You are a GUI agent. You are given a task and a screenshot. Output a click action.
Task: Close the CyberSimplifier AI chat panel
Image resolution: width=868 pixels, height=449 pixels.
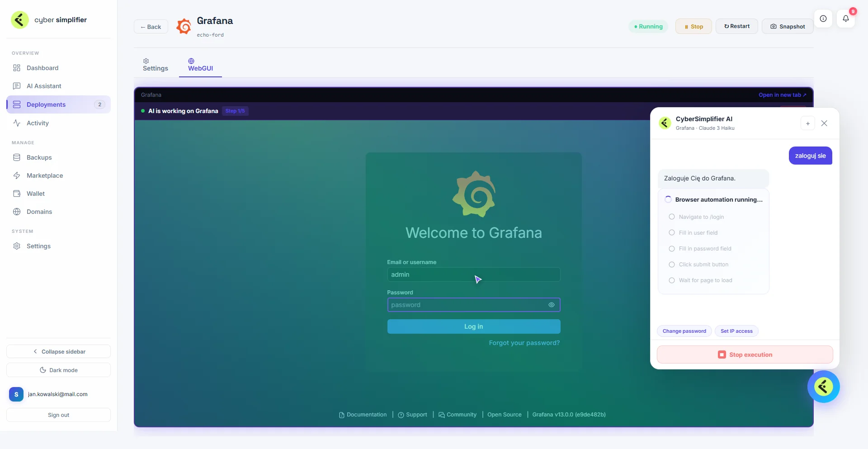pyautogui.click(x=824, y=123)
